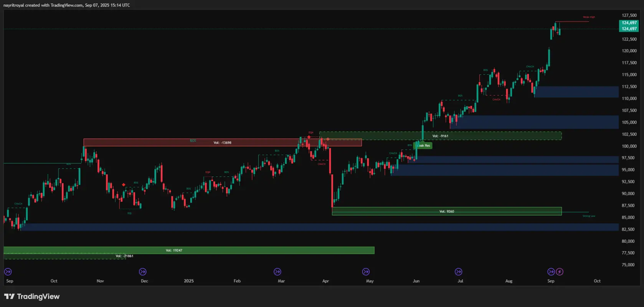Image resolution: width=644 pixels, height=307 pixels.
Task: Click the 2025 label on time axis
Action: pyautogui.click(x=189, y=281)
